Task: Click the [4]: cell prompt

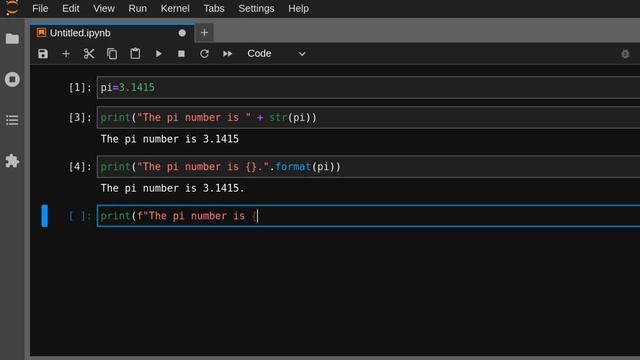Action: click(x=80, y=167)
